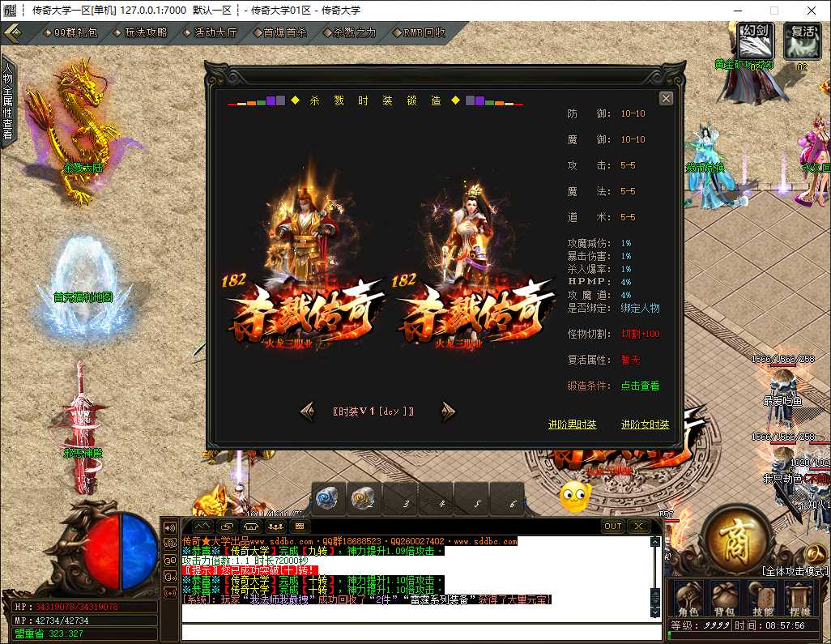Click the 进阶男时装 link

pos(573,424)
